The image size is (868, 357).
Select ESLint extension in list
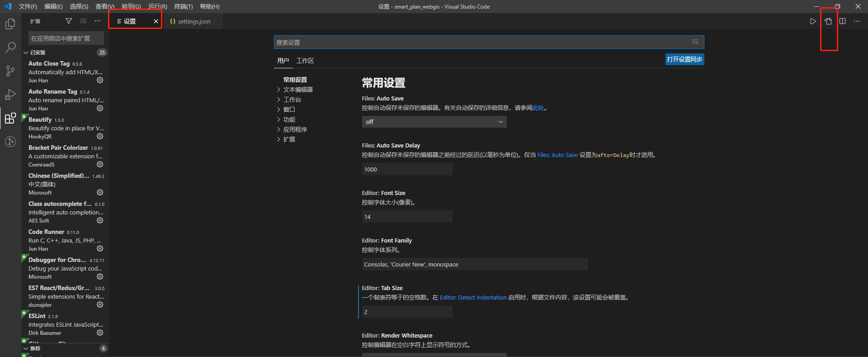tap(65, 324)
